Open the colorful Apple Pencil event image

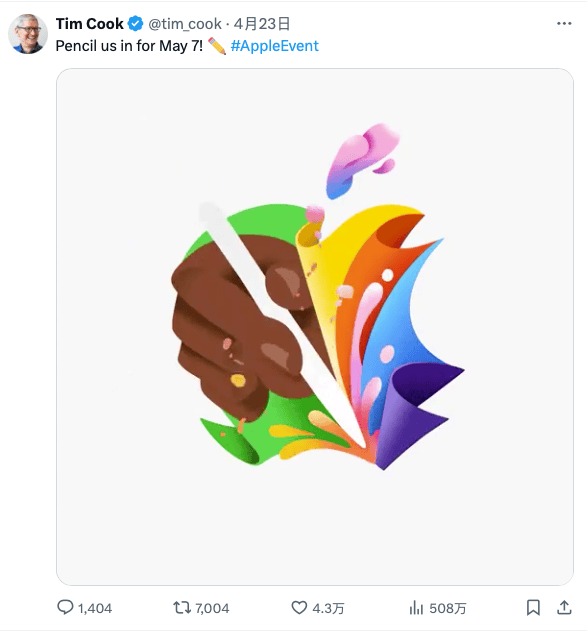tap(315, 327)
